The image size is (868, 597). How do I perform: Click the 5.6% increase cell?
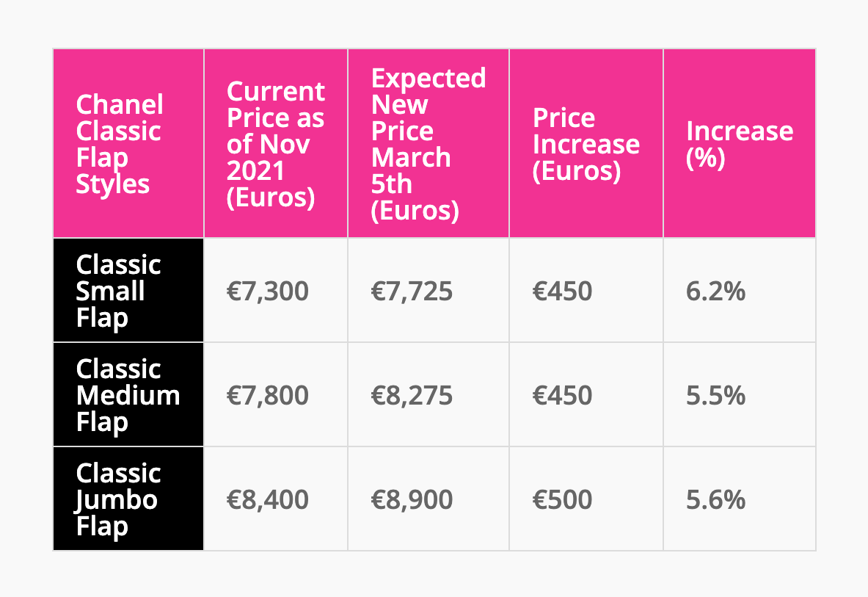(x=715, y=500)
